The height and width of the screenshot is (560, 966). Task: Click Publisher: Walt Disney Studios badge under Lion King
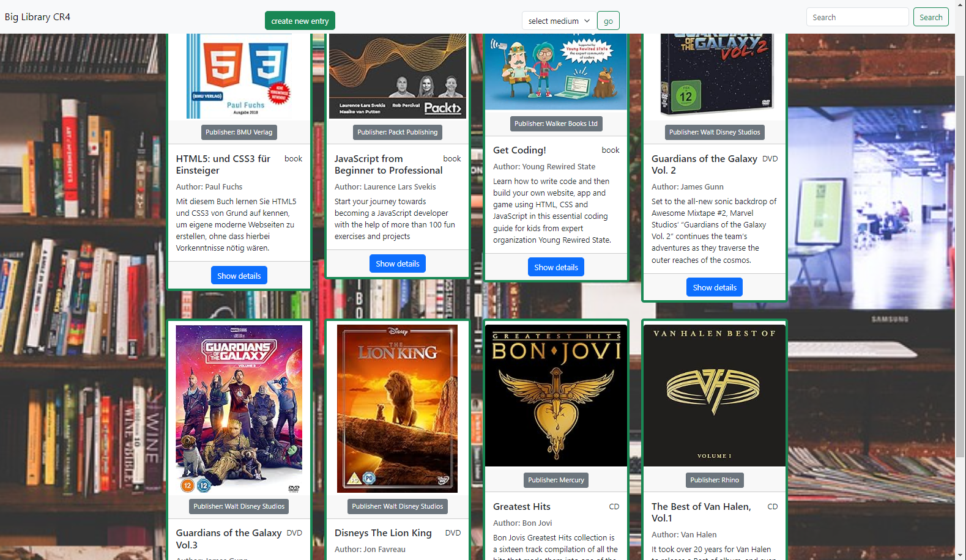pos(398,506)
